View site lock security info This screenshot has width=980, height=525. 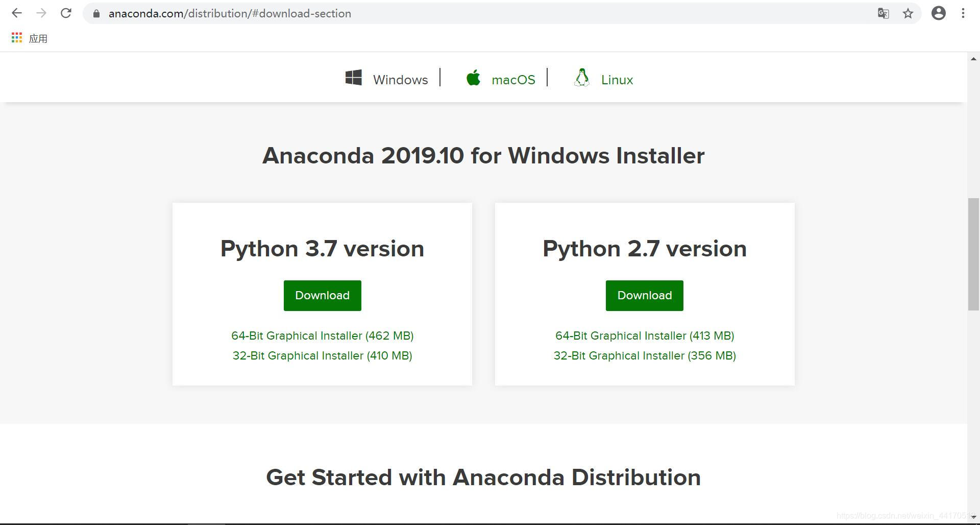click(x=96, y=14)
